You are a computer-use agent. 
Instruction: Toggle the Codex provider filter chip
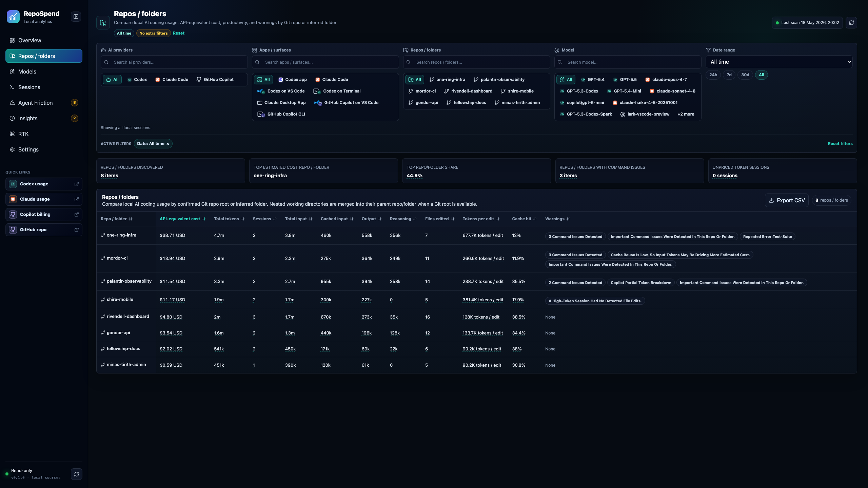pyautogui.click(x=137, y=80)
